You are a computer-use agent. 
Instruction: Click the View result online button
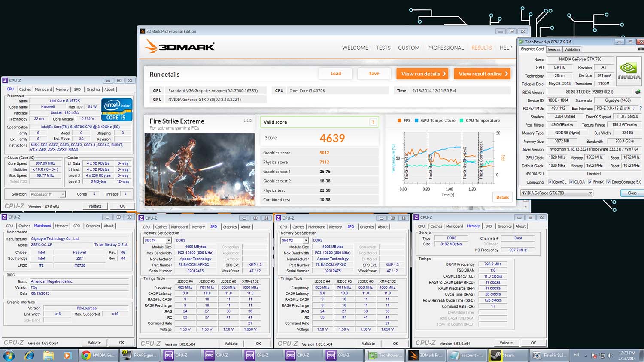(x=483, y=74)
